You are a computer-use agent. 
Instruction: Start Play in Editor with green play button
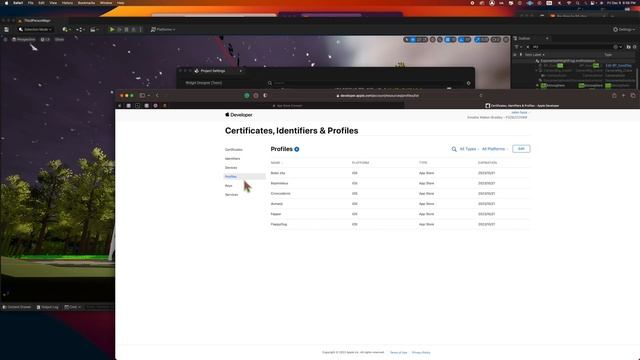tap(112, 29)
